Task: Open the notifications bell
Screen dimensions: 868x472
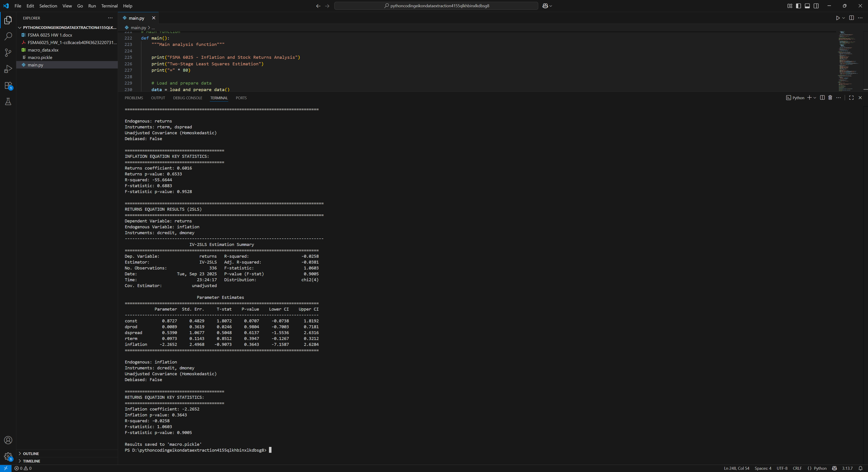Action: 860,468
